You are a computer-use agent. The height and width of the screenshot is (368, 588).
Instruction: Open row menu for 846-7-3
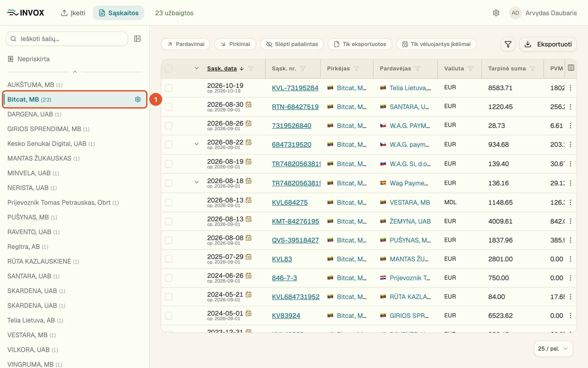[571, 278]
